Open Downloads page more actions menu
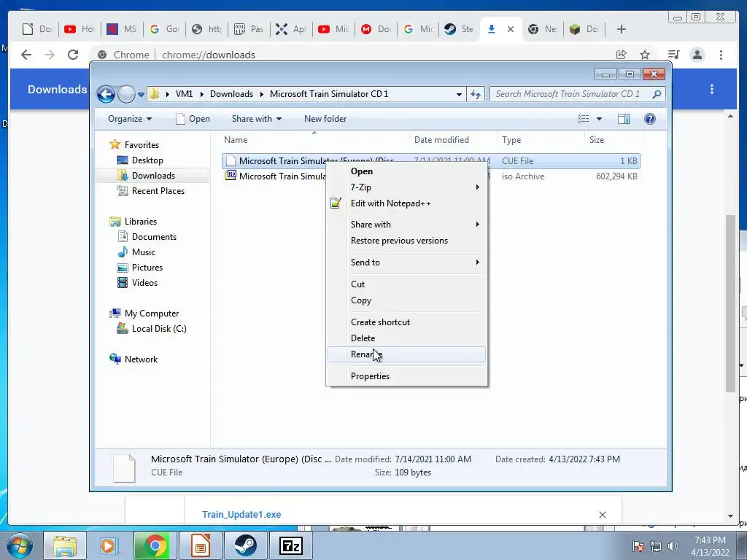Screen dimensions: 747x560 pyautogui.click(x=712, y=89)
